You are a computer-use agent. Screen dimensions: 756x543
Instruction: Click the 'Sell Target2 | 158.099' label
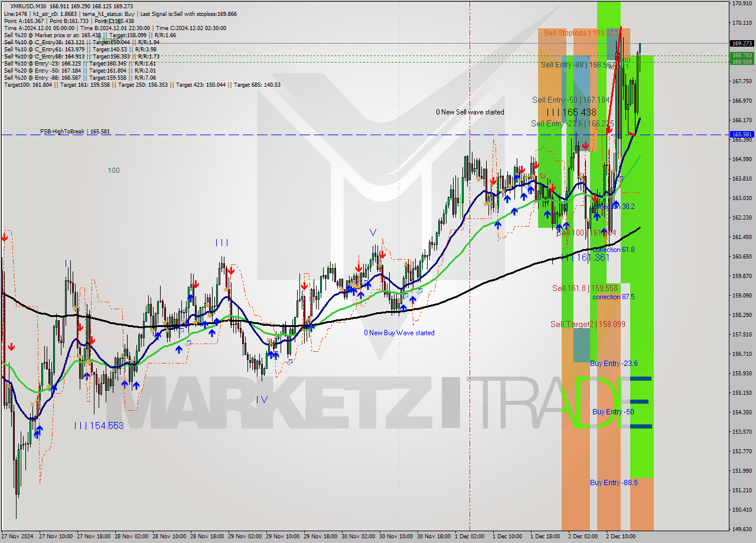tap(588, 324)
